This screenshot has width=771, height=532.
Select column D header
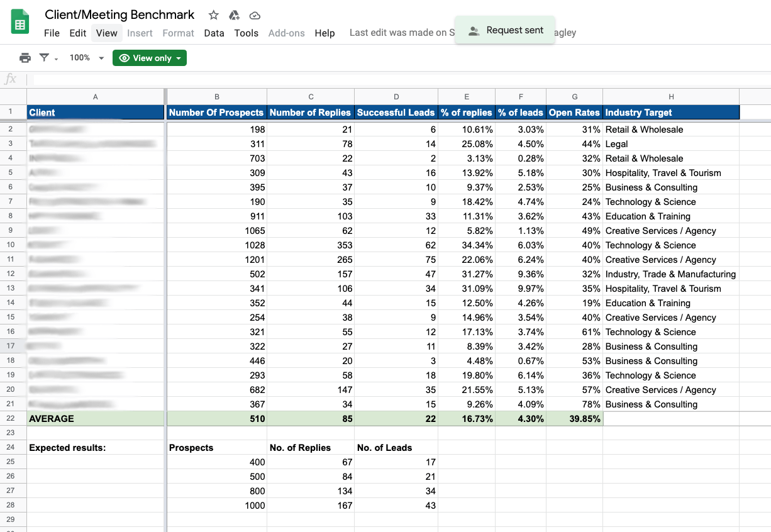[396, 97]
